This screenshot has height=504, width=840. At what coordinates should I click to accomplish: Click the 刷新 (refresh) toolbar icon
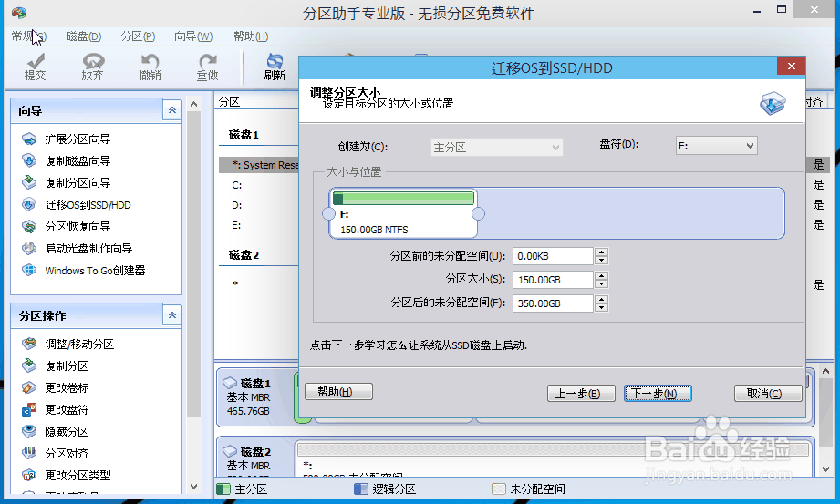tap(275, 67)
